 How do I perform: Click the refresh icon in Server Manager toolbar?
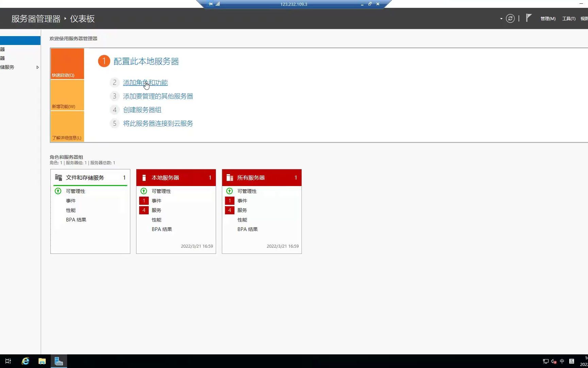coord(510,18)
